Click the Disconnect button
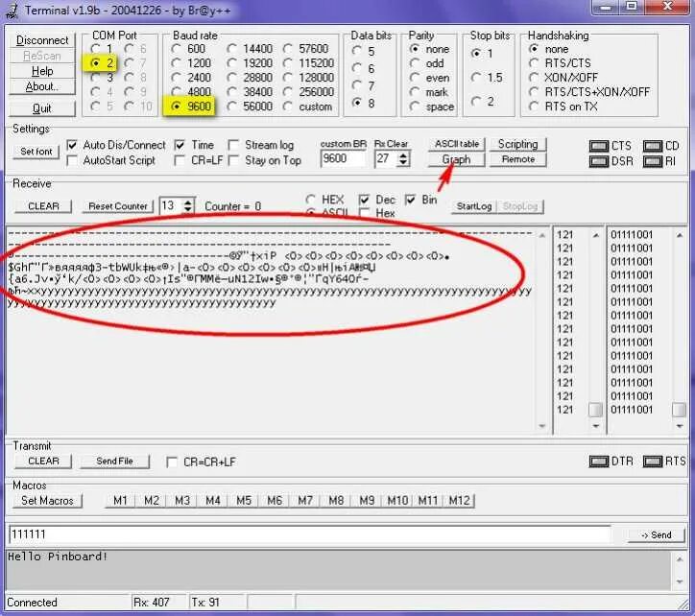Image resolution: width=695 pixels, height=616 pixels. pos(42,40)
